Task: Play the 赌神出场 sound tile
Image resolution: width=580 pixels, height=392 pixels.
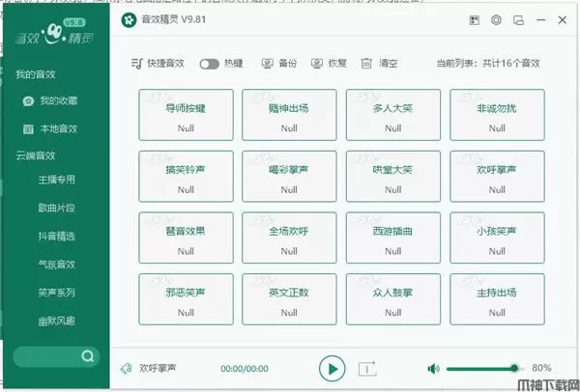Action: tap(289, 115)
